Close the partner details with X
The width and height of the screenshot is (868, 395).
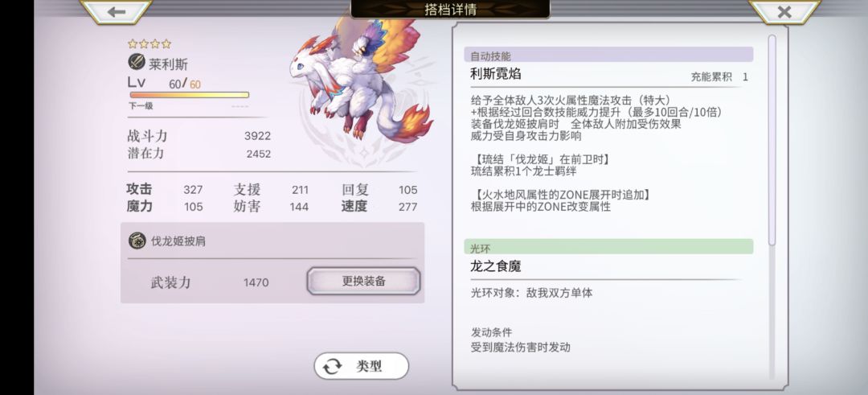tap(784, 12)
